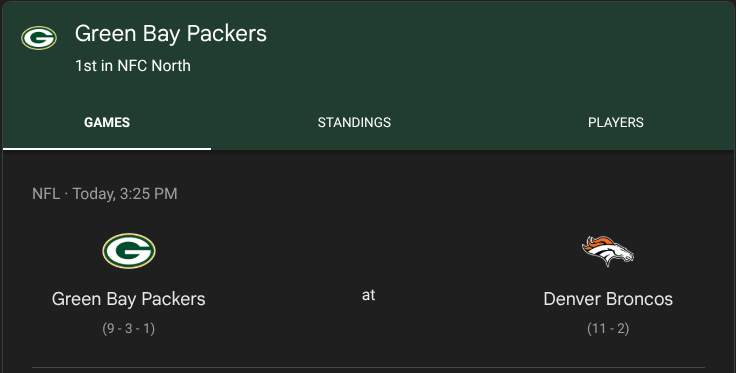This screenshot has height=373, width=736.
Task: Click the Today, 3:25 PM game time
Action: point(125,194)
